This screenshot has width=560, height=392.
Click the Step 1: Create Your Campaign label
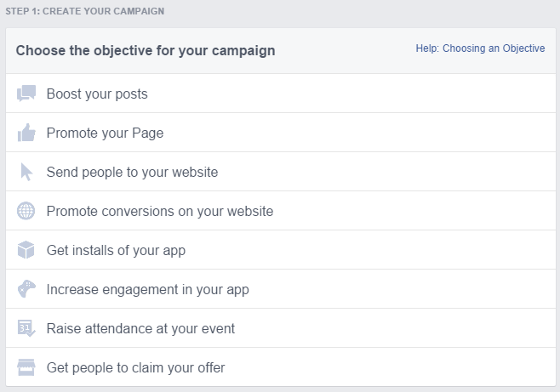tap(84, 11)
